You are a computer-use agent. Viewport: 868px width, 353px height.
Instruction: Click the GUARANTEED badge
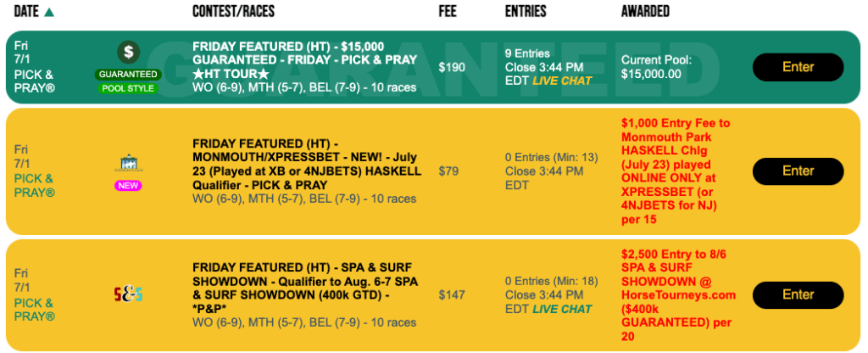[x=128, y=75]
